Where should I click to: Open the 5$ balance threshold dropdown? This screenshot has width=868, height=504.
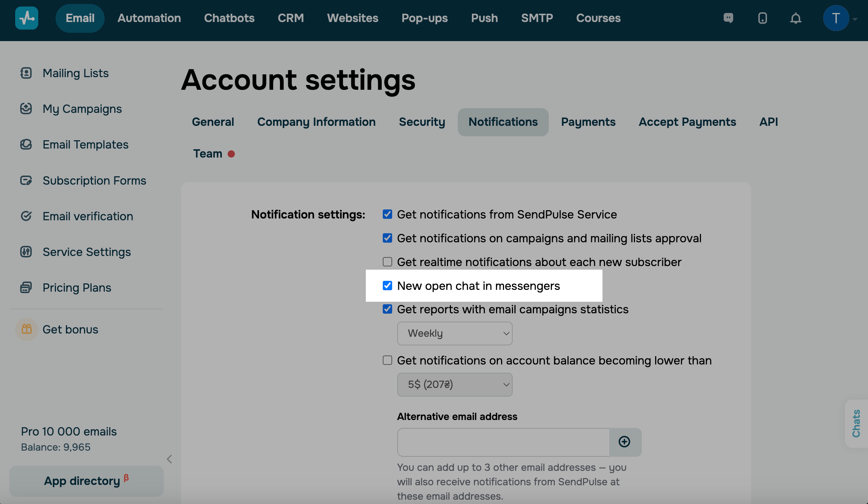[455, 385]
